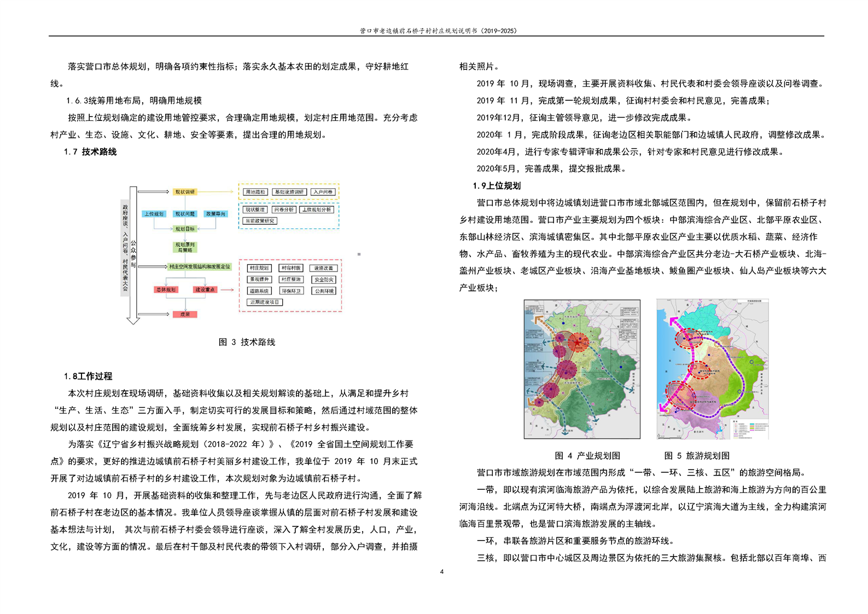The image size is (868, 614).
Task: Click the blue '上位规划' flowchart box
Action: pos(154,214)
